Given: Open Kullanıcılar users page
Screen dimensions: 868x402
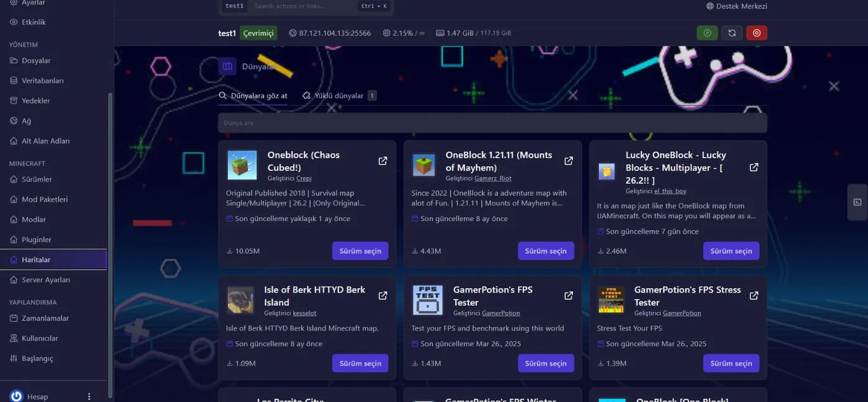Looking at the screenshot, I should click(x=40, y=338).
